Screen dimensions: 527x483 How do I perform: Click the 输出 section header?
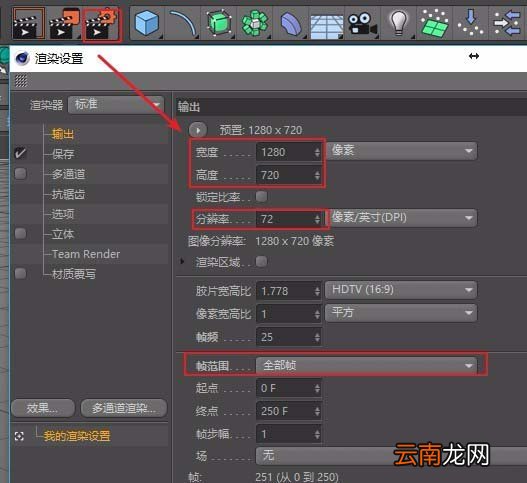[352, 107]
